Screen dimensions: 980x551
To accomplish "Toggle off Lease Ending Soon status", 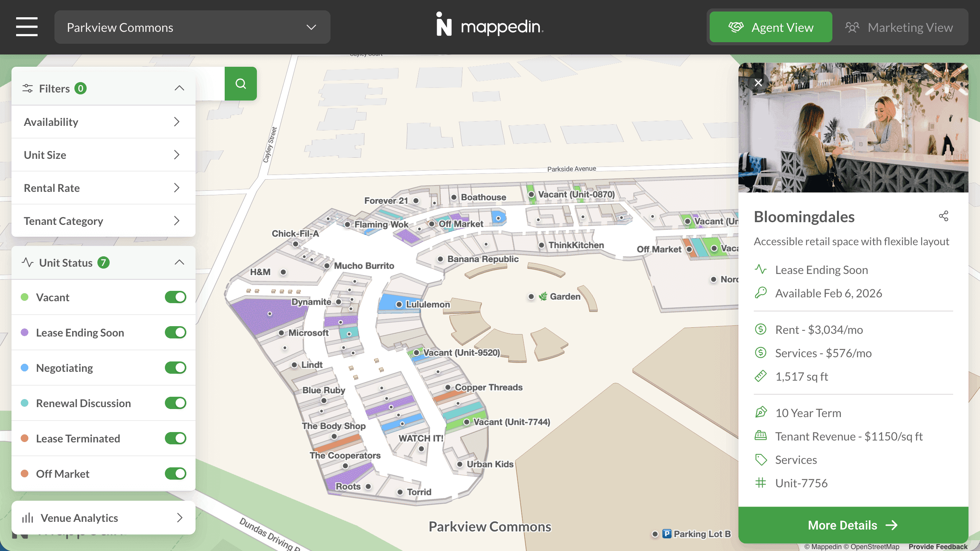I will pyautogui.click(x=176, y=332).
